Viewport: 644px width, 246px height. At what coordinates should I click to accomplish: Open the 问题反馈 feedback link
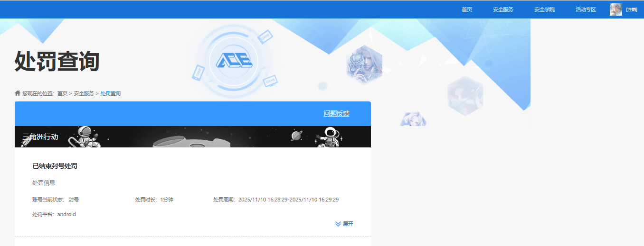(336, 113)
